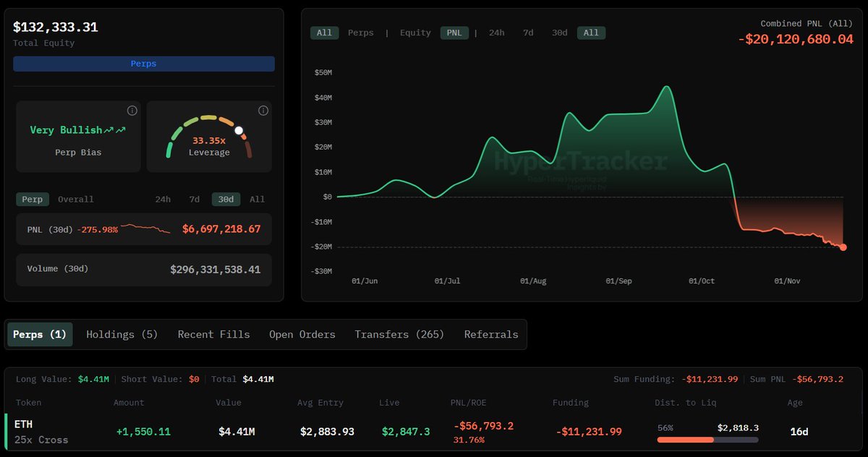Screen dimensions: 868x457
Task: Click the chart's latest data point marker
Action: pyautogui.click(x=843, y=247)
